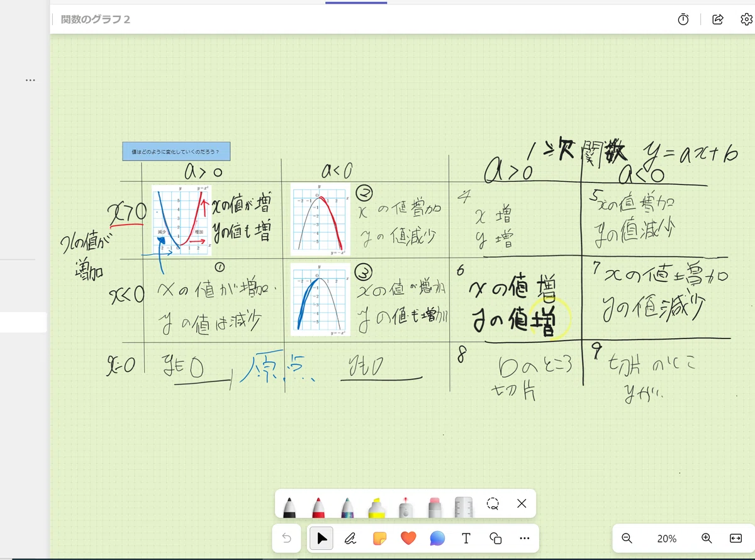Open the share options
755x560 pixels.
(717, 20)
